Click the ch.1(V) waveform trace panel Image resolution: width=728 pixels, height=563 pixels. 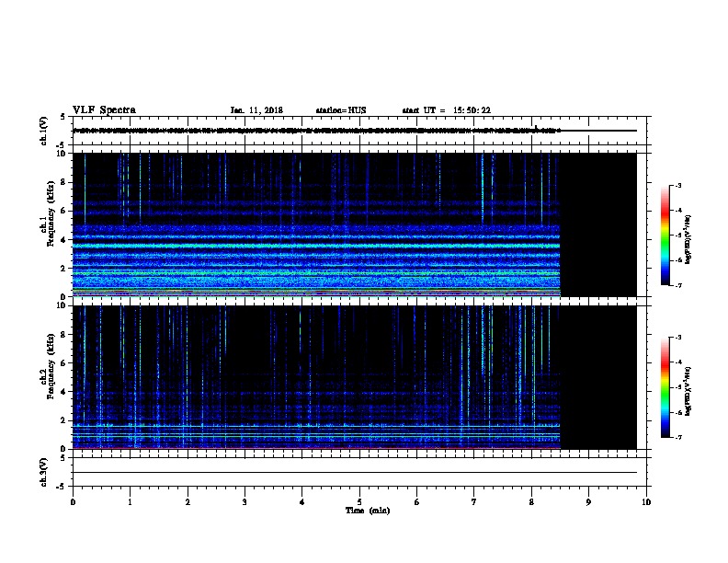pos(359,131)
